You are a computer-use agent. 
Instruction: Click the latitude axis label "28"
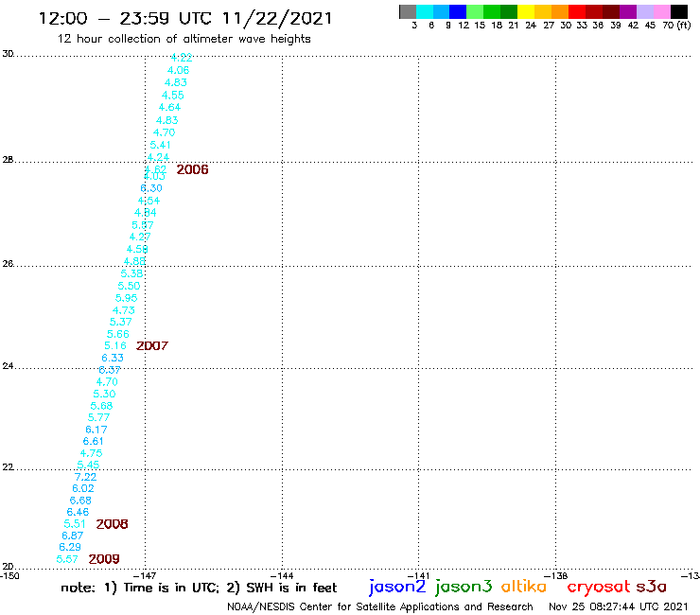(x=8, y=160)
